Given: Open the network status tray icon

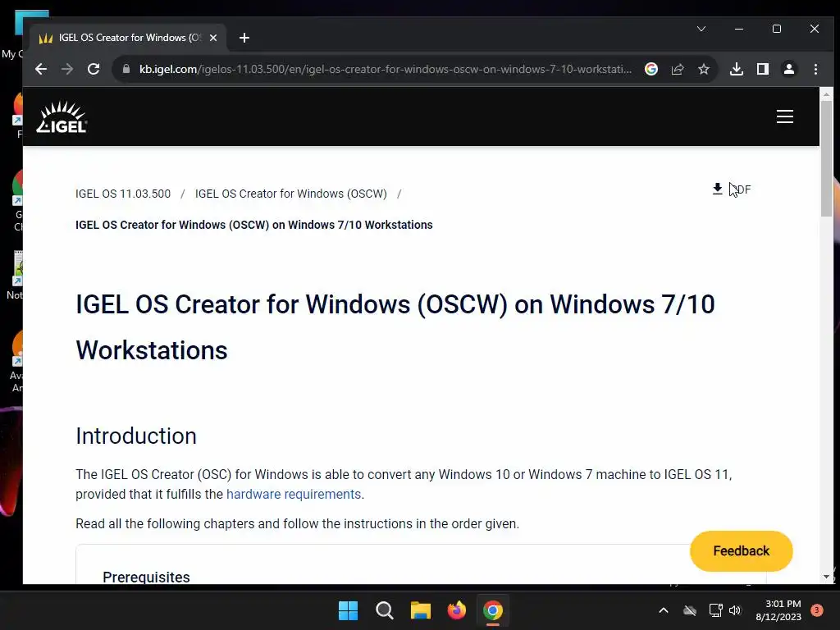Looking at the screenshot, I should tap(715, 610).
